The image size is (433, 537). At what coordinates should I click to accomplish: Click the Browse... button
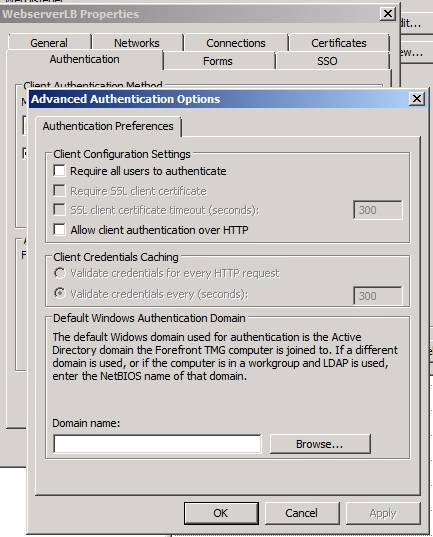(x=320, y=444)
